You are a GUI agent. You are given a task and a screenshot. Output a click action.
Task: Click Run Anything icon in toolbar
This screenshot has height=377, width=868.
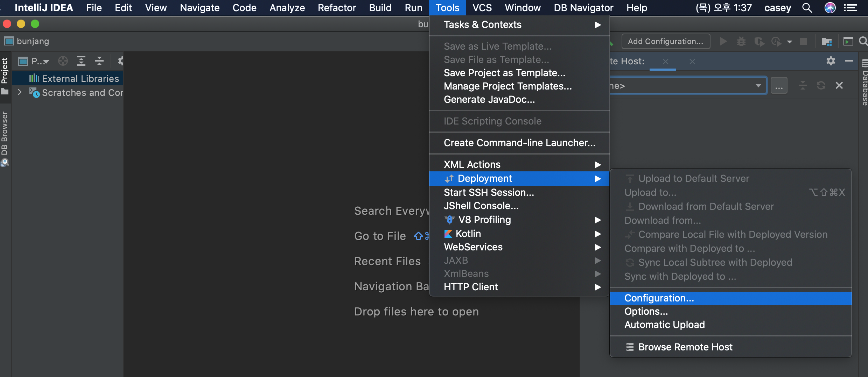coord(848,42)
